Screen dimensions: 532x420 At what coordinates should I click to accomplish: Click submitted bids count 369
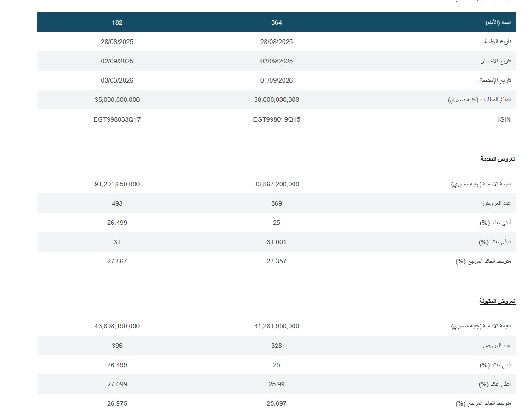coord(277,203)
